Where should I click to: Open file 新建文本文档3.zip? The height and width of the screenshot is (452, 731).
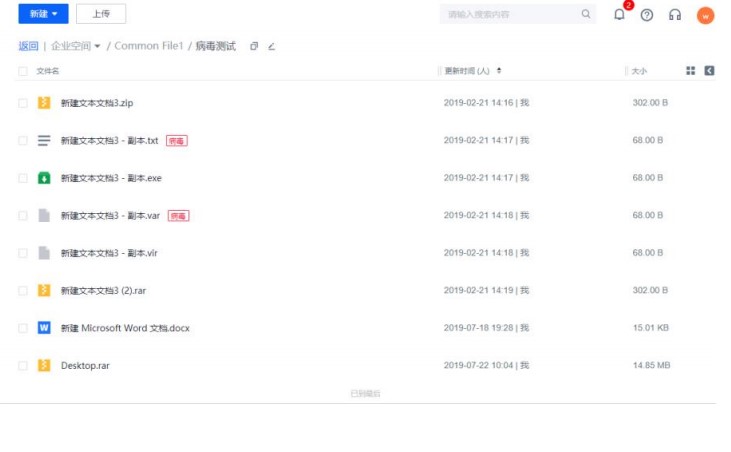click(x=97, y=103)
